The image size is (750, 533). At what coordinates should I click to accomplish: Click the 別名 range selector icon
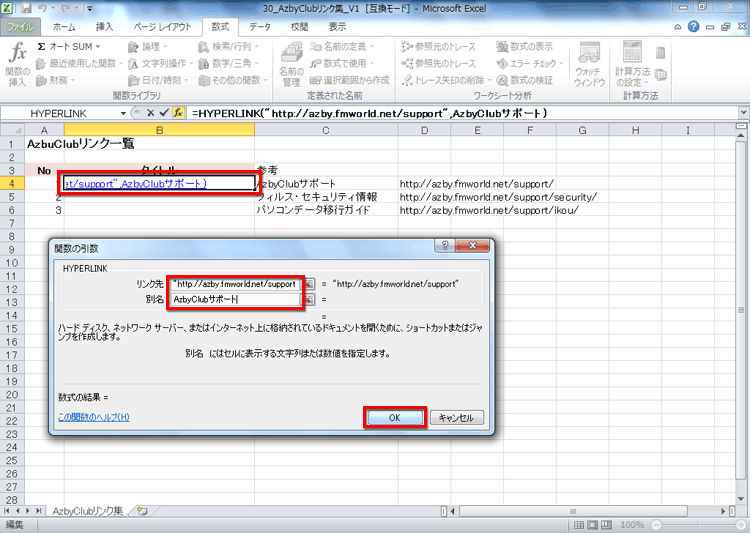point(309,300)
